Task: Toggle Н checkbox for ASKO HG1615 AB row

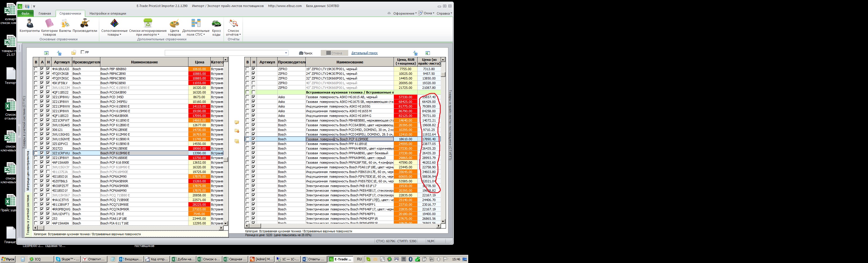Action: pos(253,97)
